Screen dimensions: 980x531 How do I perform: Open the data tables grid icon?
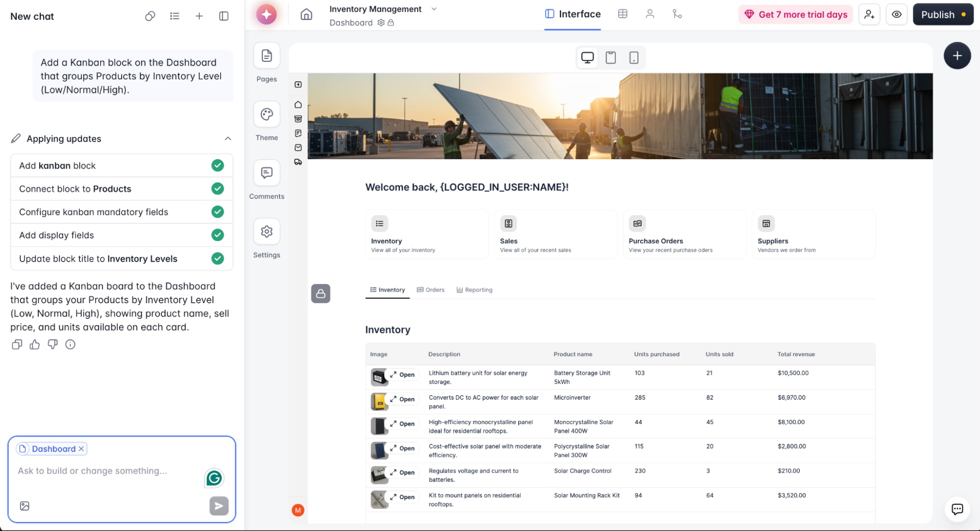tap(623, 14)
